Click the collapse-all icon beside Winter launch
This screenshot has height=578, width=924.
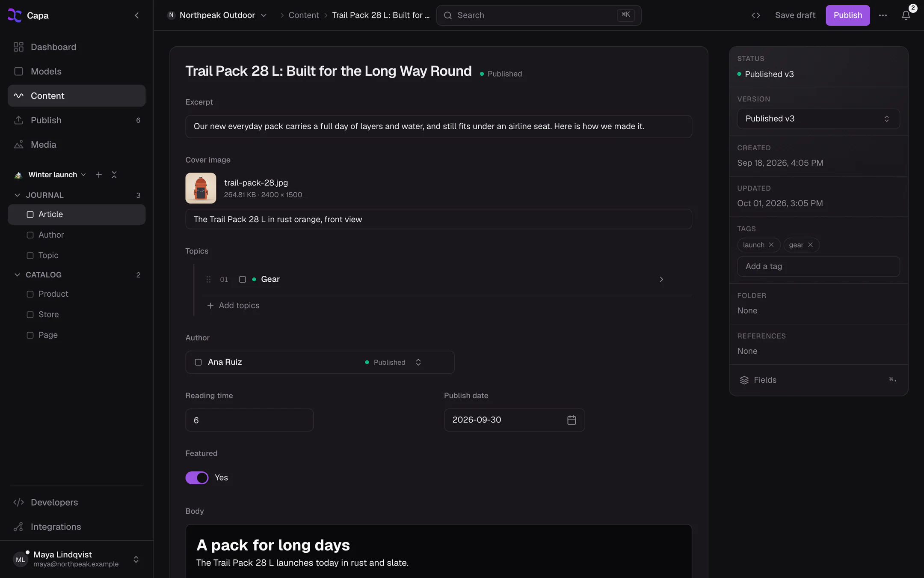tap(114, 175)
